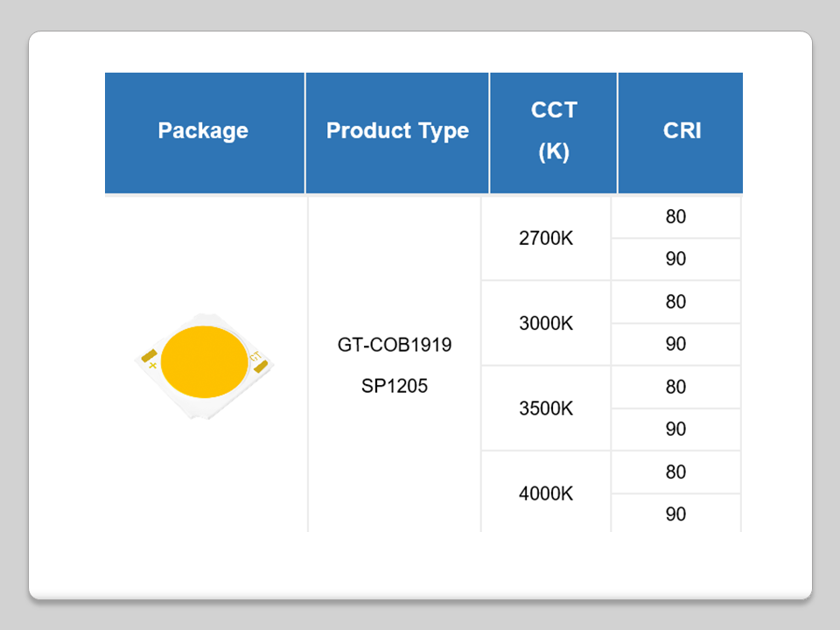
Task: Select the SP1205 model text
Action: (395, 385)
